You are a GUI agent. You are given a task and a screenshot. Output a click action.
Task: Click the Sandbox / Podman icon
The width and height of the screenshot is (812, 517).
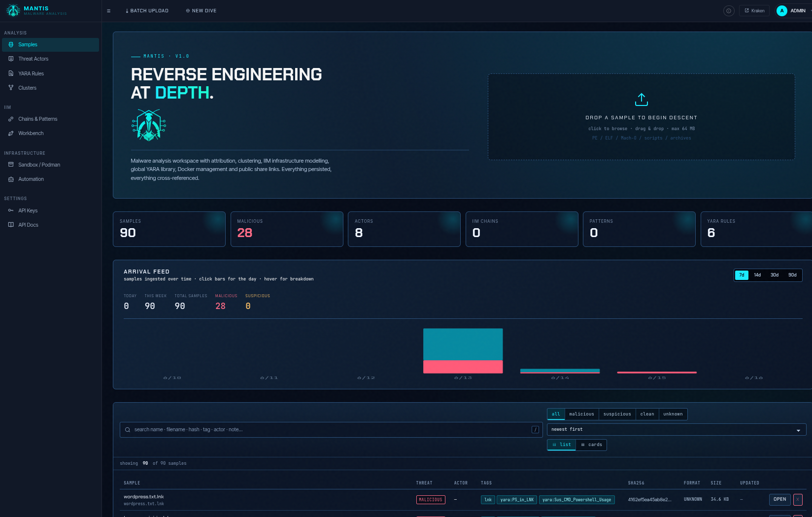point(11,165)
